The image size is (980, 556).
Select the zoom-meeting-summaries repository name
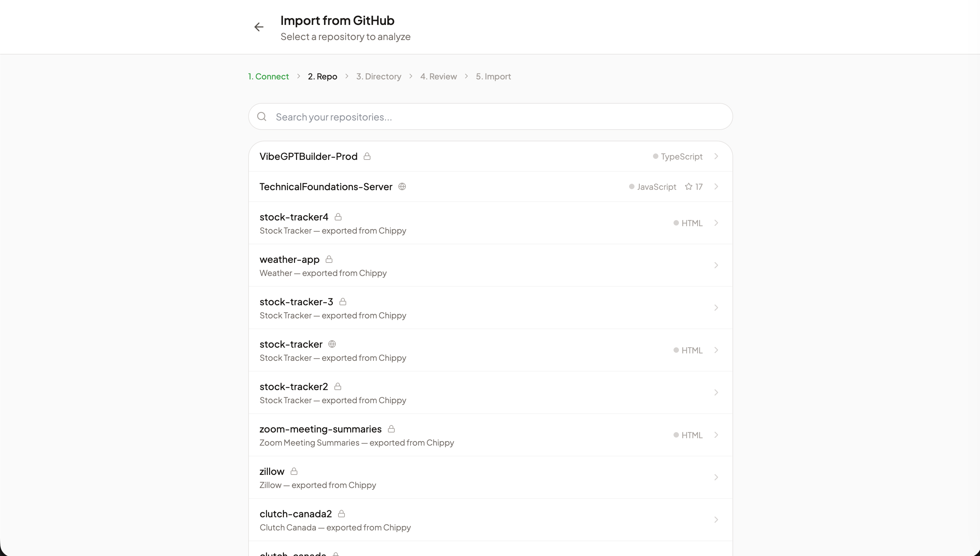pyautogui.click(x=321, y=429)
